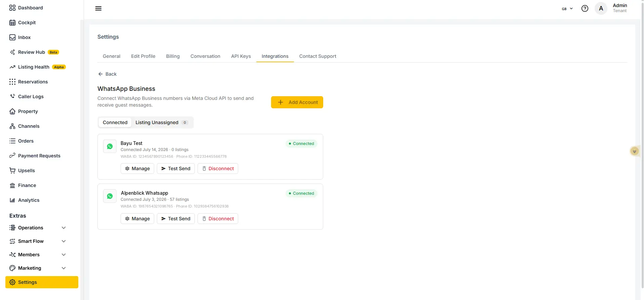
Task: Open the Dashboard sidebar icon
Action: pyautogui.click(x=12, y=8)
